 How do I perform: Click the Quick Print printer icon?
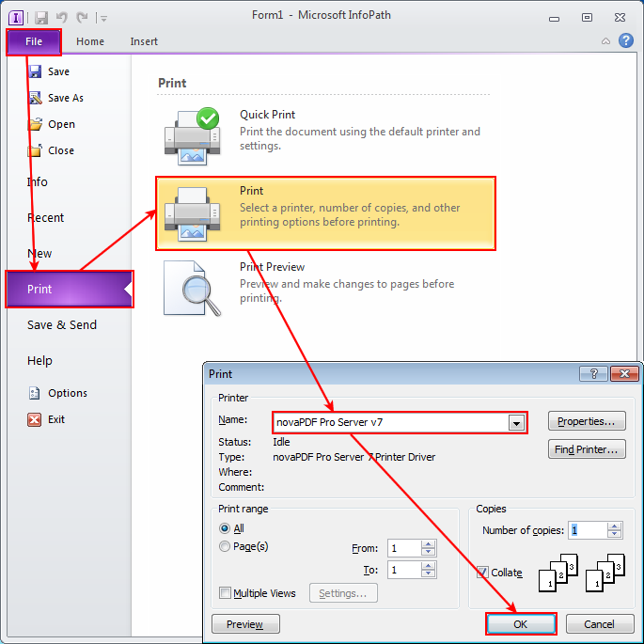(192, 136)
